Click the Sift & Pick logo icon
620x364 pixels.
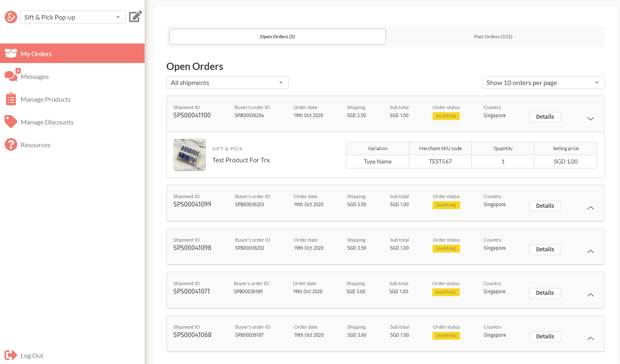point(11,17)
